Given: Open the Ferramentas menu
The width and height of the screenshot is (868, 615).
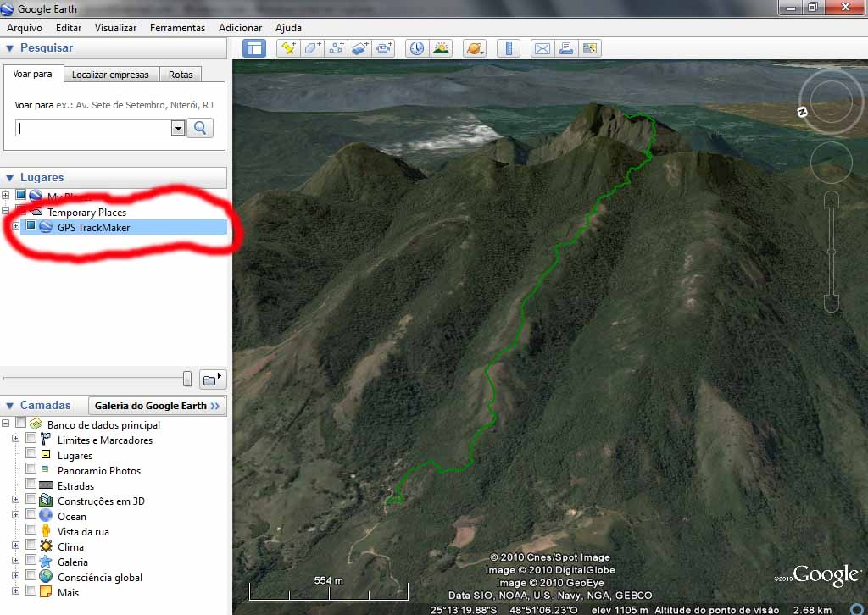Looking at the screenshot, I should tap(177, 28).
